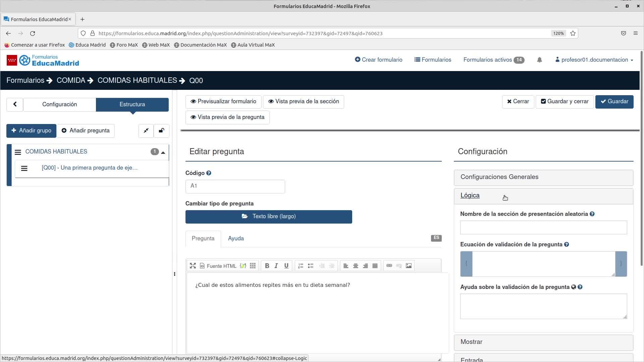This screenshot has width=644, height=362.
Task: Apply italic formatting in editor toolbar
Action: point(276,266)
